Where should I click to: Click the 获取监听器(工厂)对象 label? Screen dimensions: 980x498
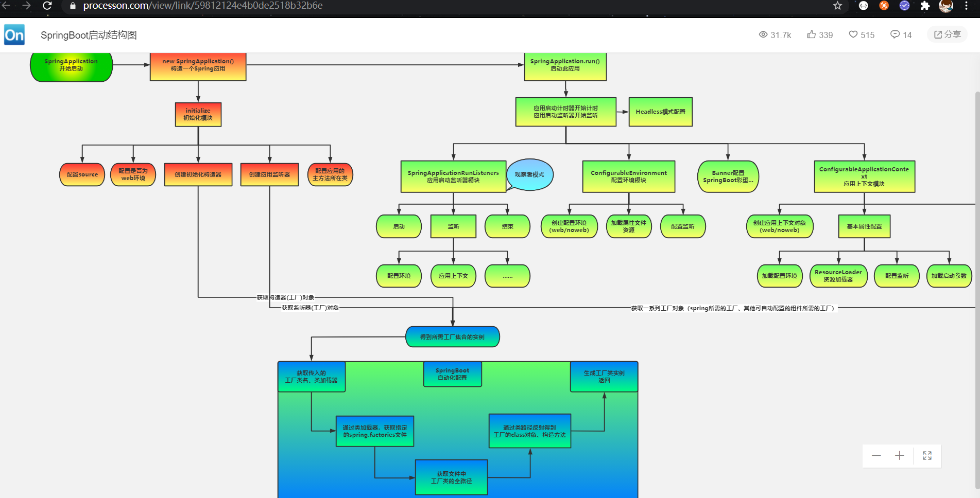(x=310, y=308)
